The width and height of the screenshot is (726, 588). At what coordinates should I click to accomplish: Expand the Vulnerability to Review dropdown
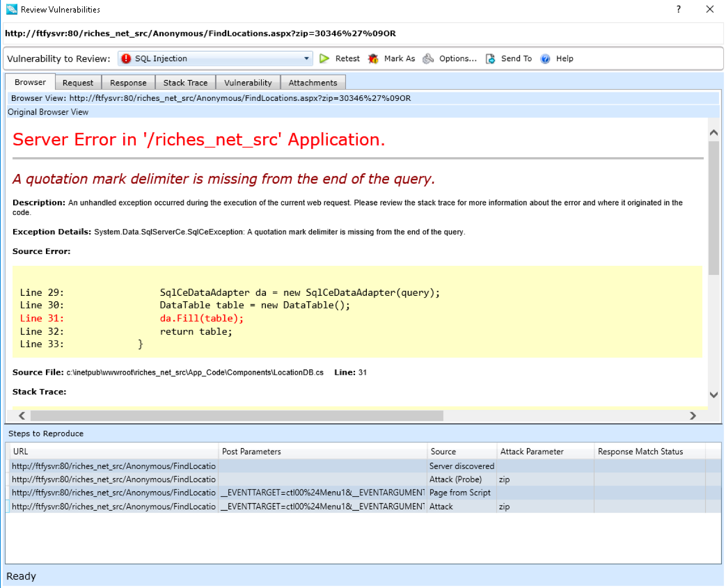point(306,59)
